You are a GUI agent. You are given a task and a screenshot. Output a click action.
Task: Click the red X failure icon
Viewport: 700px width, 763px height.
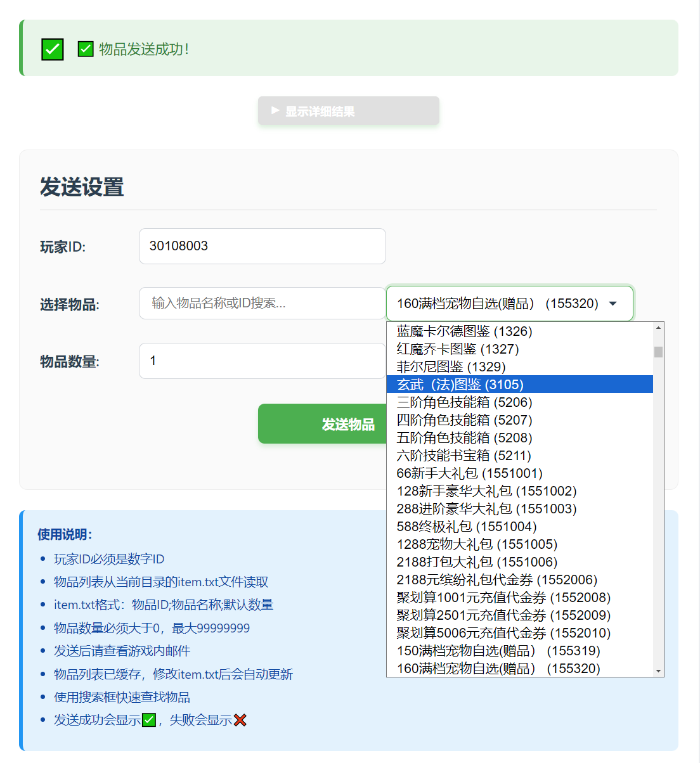click(x=240, y=720)
